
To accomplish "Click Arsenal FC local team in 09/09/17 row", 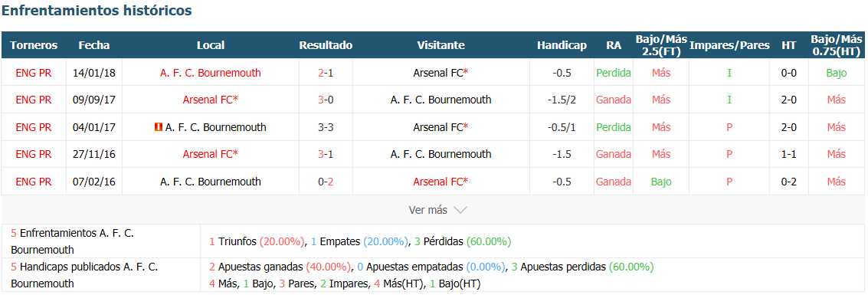I will [x=211, y=100].
